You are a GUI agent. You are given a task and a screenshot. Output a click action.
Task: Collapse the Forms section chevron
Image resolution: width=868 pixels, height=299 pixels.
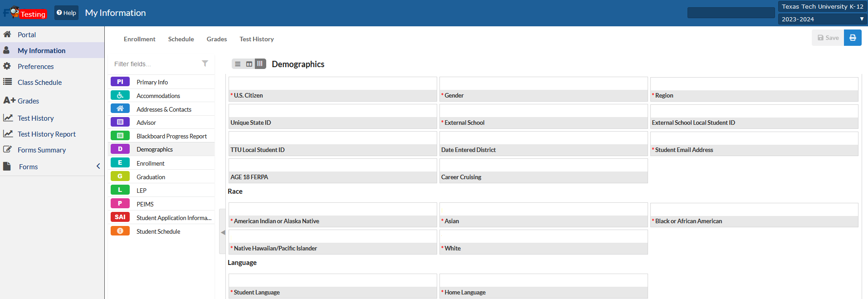point(98,167)
